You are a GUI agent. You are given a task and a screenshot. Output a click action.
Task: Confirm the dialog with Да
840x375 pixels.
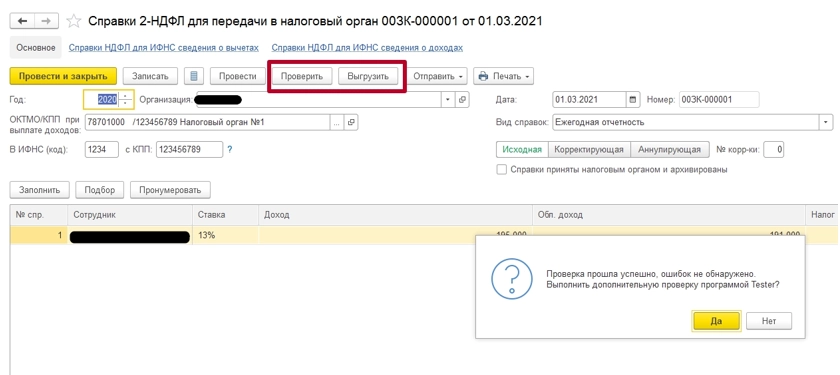click(x=716, y=321)
